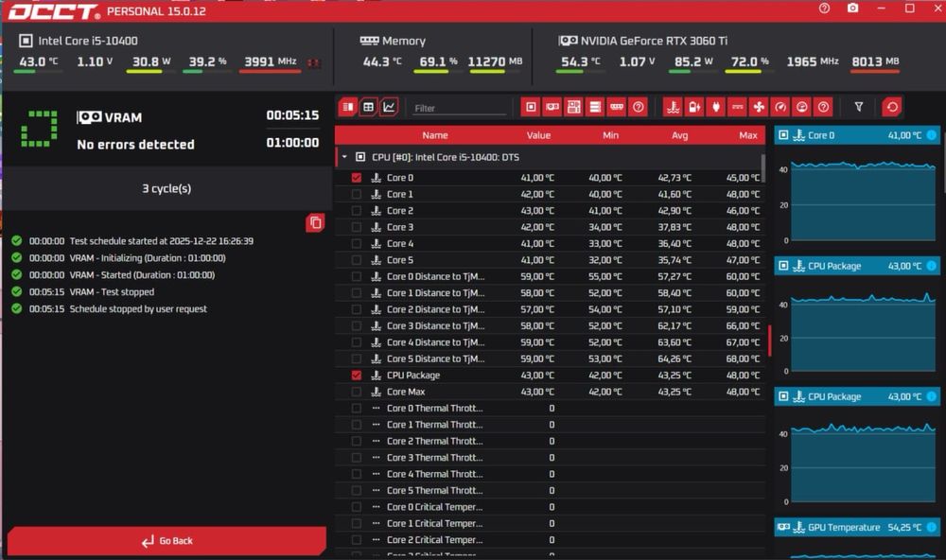Click the 3 cycle(s) bar

point(166,188)
